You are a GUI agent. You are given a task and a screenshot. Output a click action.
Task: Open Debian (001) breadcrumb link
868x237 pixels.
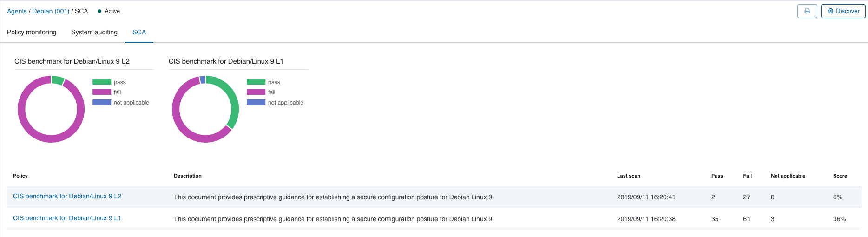pos(51,11)
